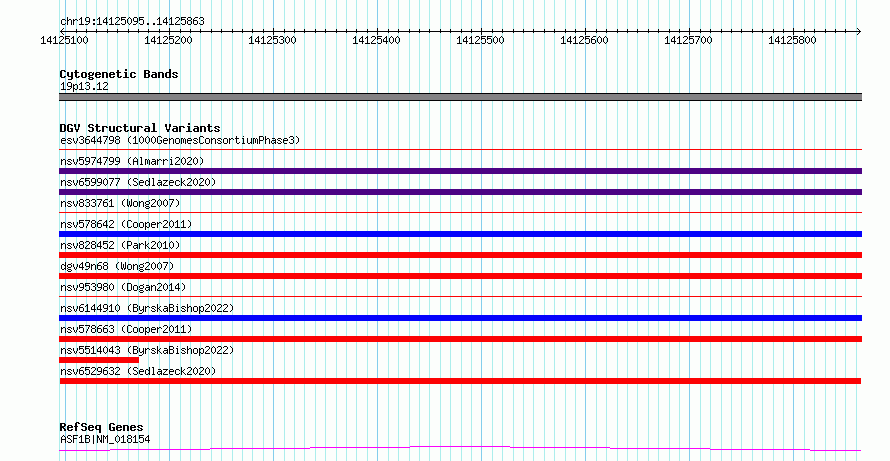890x461 pixels.
Task: Open variant dgv49n68 (Wong2007)
Action: (117, 266)
